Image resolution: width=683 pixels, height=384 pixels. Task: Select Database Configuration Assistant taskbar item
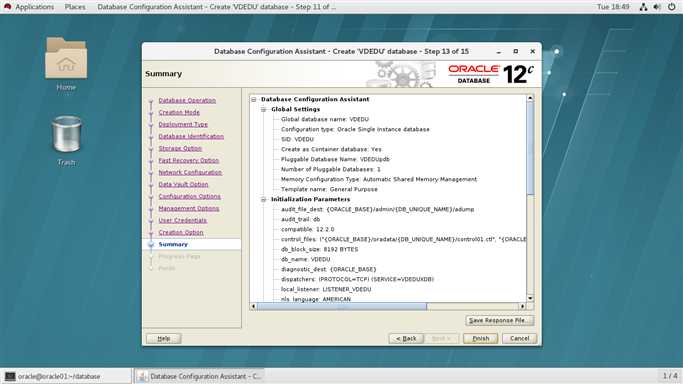point(199,376)
